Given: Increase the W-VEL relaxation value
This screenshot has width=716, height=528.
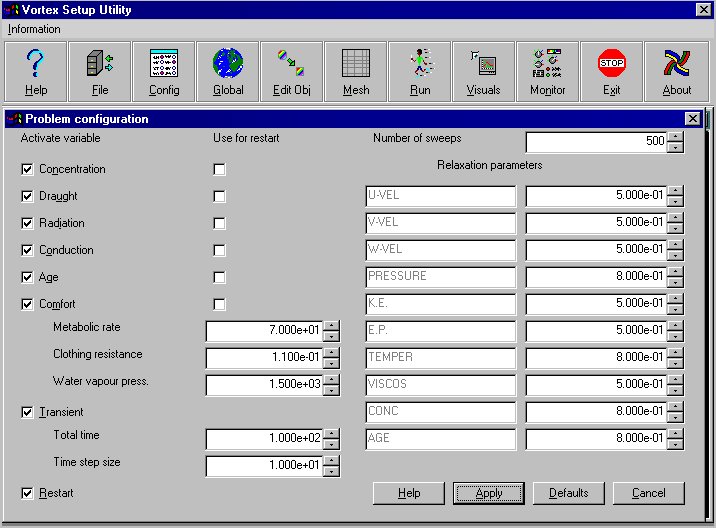Looking at the screenshot, I should pos(675,245).
